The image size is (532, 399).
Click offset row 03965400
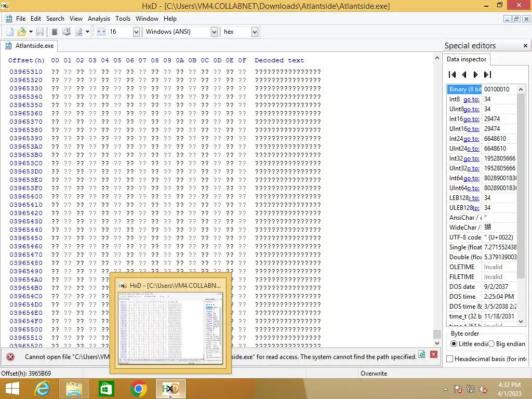coord(26,196)
